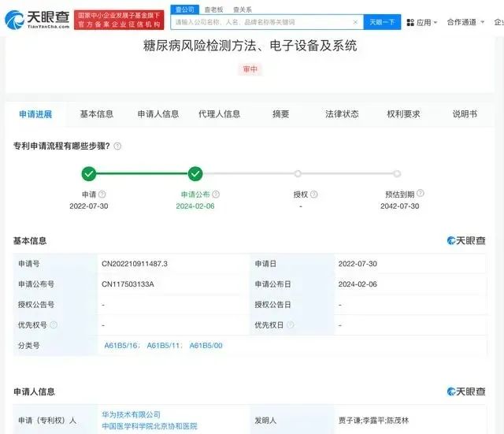The width and height of the screenshot is (504, 434).
Task: Click publication number CN117503133A
Action: point(128,284)
